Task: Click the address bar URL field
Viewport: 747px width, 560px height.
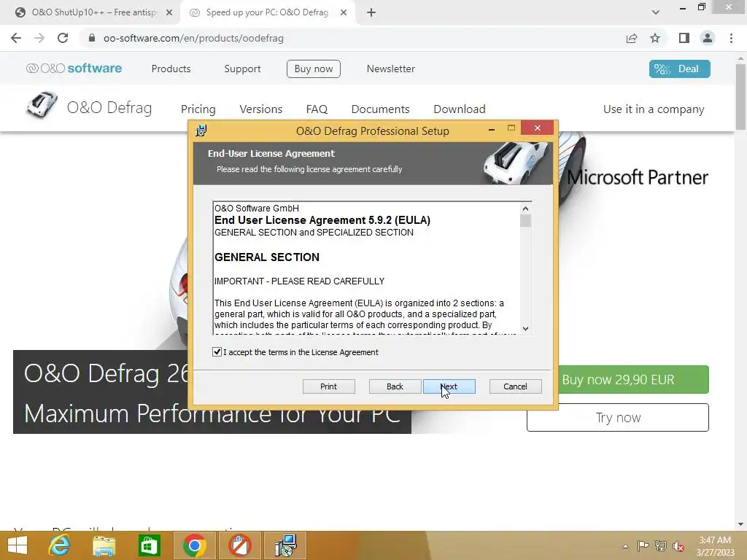Action: [x=352, y=38]
